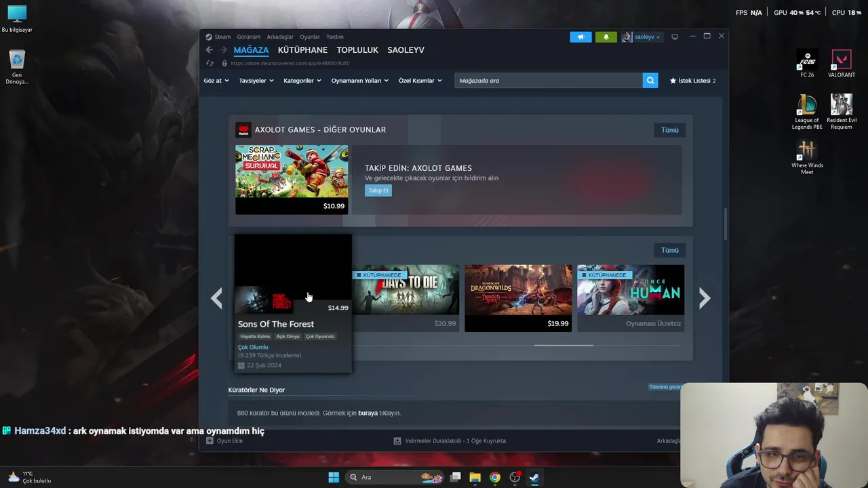Screen dimensions: 868x488
Task: Open the Arkadaşlar menu
Action: pos(280,37)
